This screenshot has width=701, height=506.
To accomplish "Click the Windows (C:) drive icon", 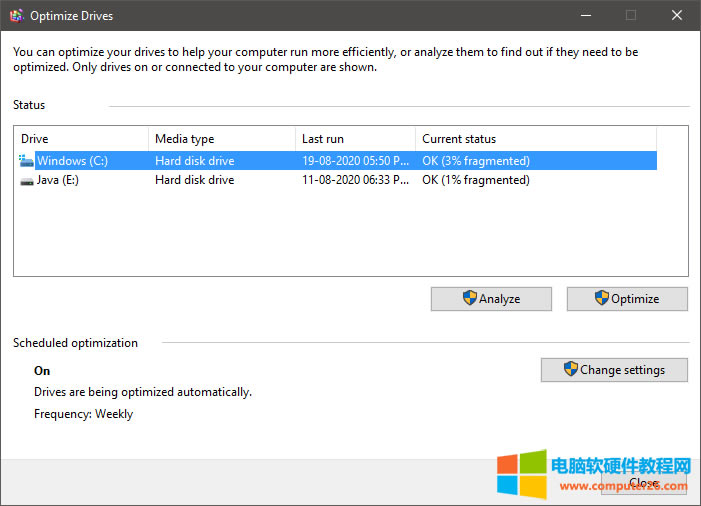I will click(x=26, y=160).
